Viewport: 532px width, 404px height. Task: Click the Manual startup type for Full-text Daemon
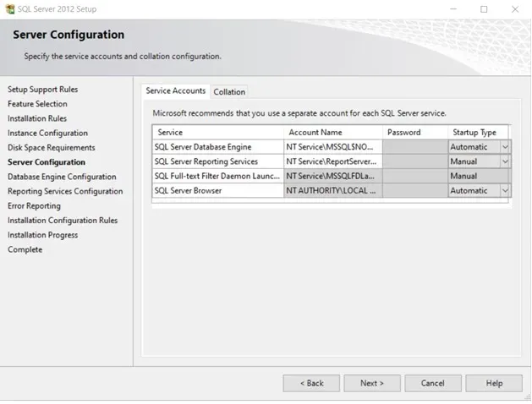(479, 176)
